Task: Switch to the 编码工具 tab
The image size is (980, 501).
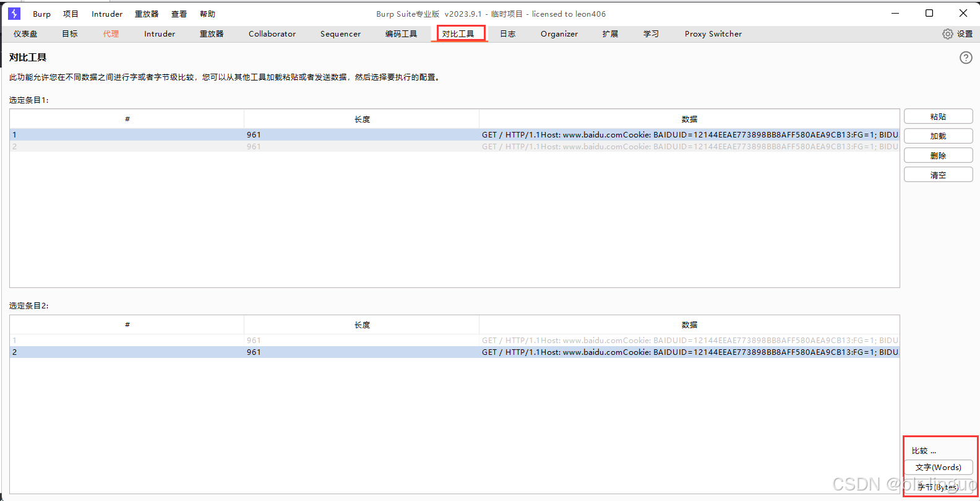Action: pyautogui.click(x=401, y=34)
